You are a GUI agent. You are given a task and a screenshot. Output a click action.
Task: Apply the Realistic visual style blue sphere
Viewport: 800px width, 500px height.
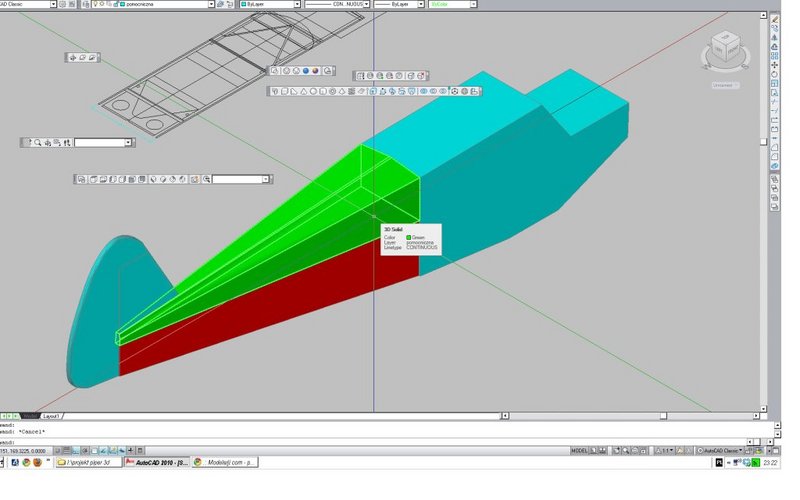tap(306, 71)
